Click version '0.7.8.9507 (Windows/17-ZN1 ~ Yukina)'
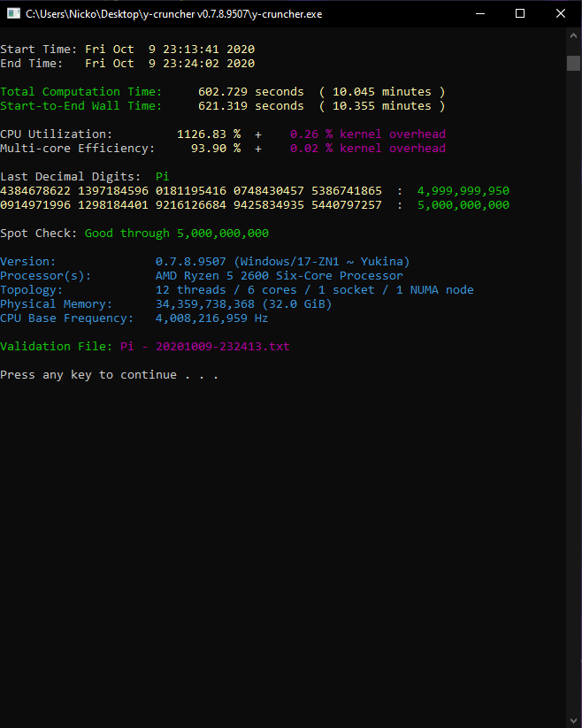The image size is (582, 728). [x=283, y=262]
